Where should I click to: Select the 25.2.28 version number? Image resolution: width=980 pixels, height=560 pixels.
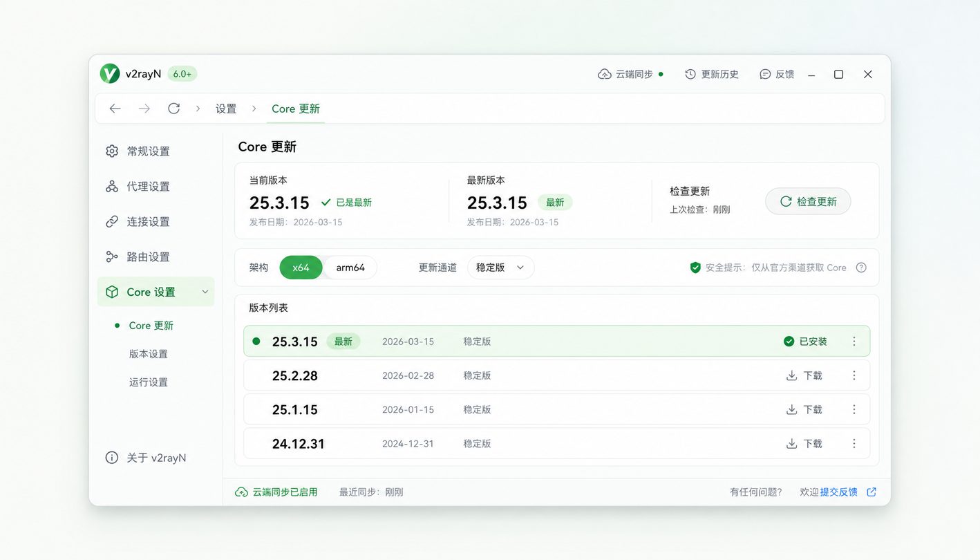295,375
